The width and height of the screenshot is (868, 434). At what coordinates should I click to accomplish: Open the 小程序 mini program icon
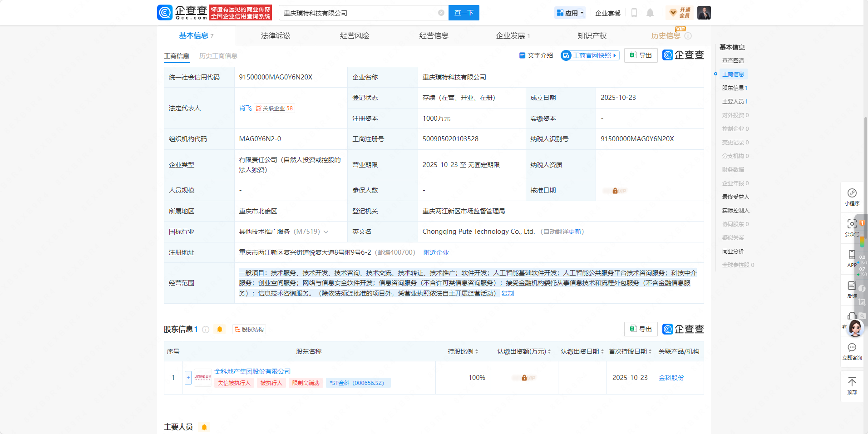[852, 193]
